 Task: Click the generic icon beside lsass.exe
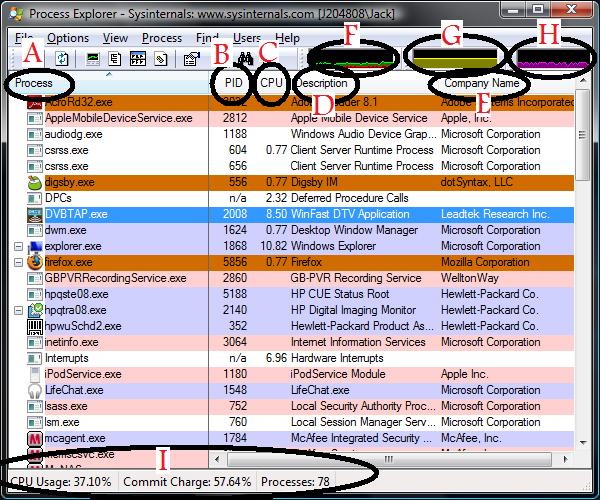pos(35,407)
